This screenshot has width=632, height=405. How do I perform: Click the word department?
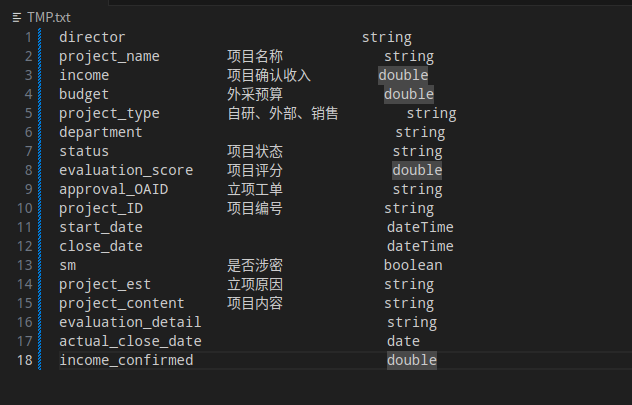pos(101,132)
